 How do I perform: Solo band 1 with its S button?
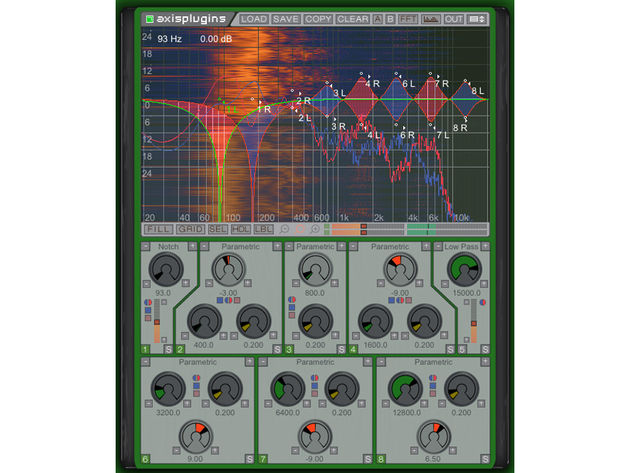168,350
